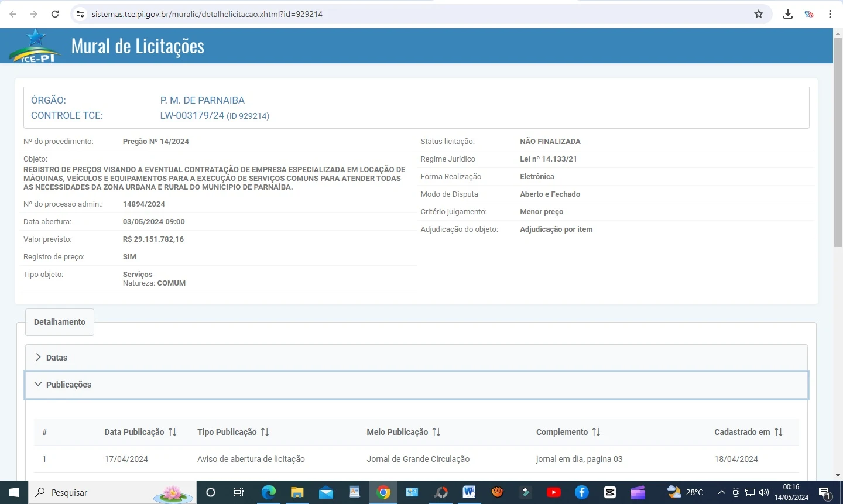Click the page vertical scrollbar thumb
843x504 pixels.
point(838,143)
